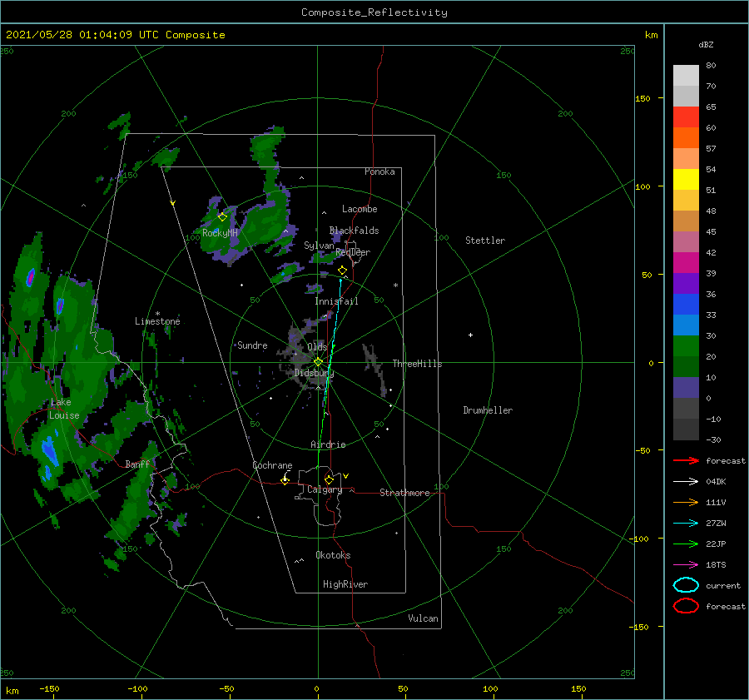Pick the blue 33–36 dBZ swatch
This screenshot has height=700, width=749.
[686, 305]
